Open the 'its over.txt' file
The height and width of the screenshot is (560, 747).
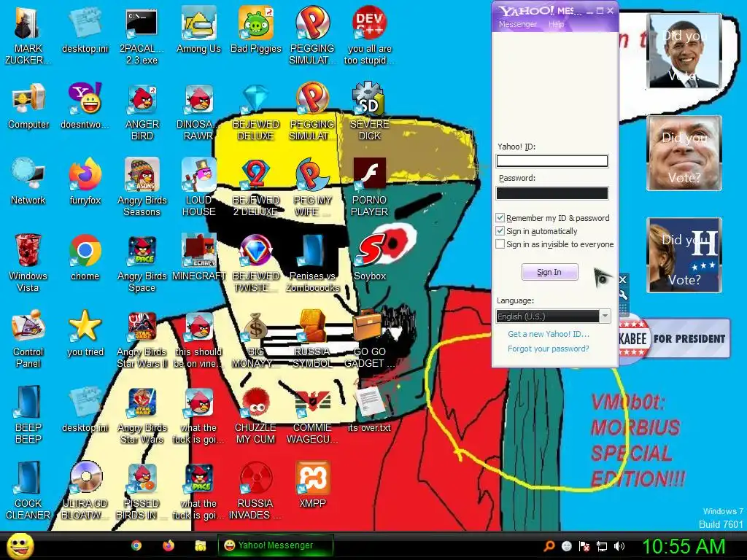click(x=369, y=410)
